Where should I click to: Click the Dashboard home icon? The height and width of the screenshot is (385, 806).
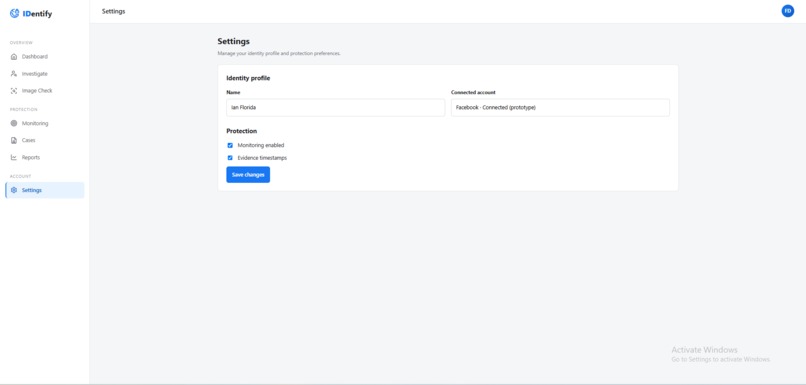(x=14, y=57)
